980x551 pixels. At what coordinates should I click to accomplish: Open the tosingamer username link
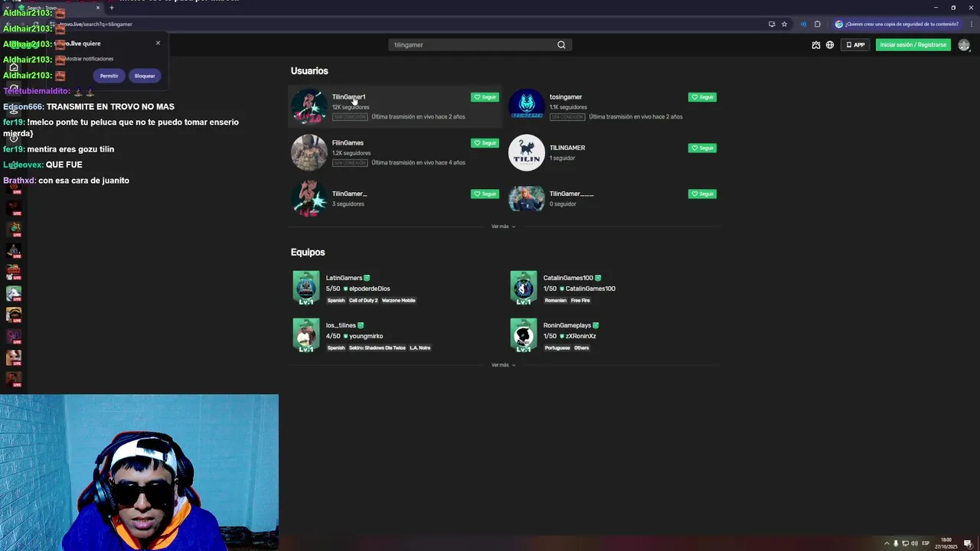[566, 97]
